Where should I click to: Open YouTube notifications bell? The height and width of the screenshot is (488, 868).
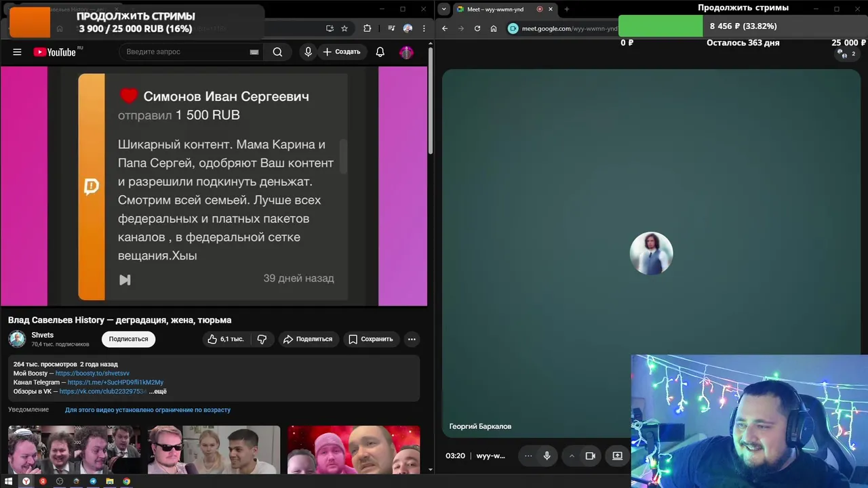point(380,52)
